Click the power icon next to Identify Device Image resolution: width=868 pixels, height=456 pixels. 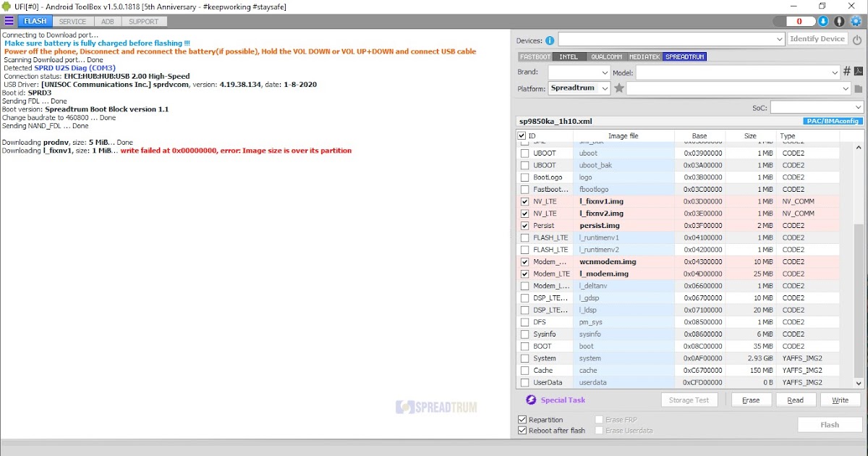tap(857, 40)
